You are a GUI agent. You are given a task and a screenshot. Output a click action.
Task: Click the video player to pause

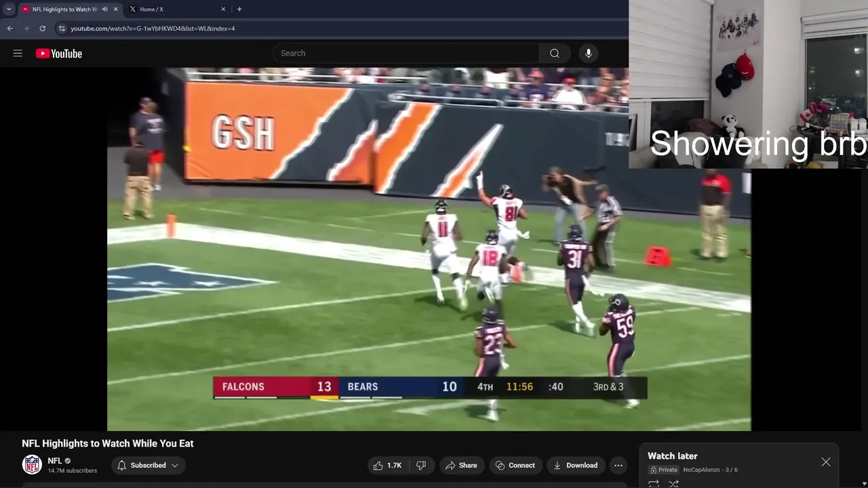429,249
